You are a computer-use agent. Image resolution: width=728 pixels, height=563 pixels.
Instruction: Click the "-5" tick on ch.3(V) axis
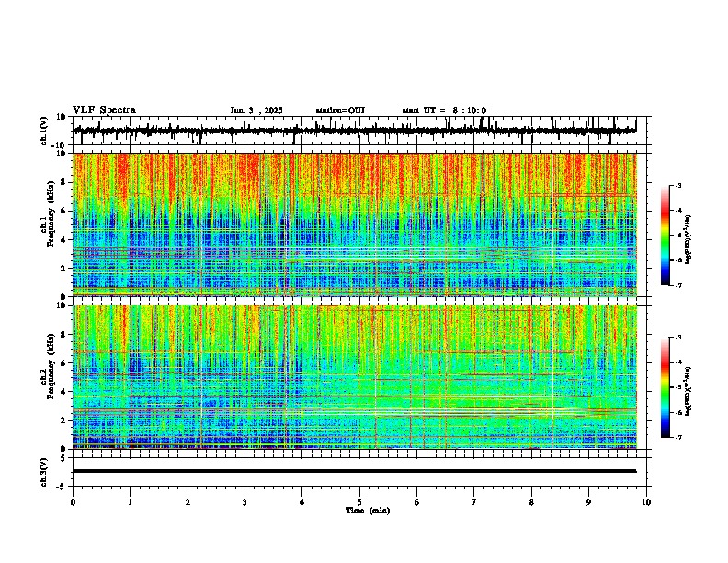[63, 487]
